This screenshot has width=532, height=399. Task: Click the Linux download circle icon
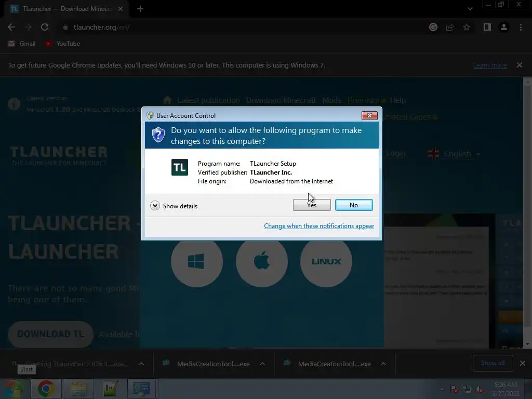(x=326, y=261)
